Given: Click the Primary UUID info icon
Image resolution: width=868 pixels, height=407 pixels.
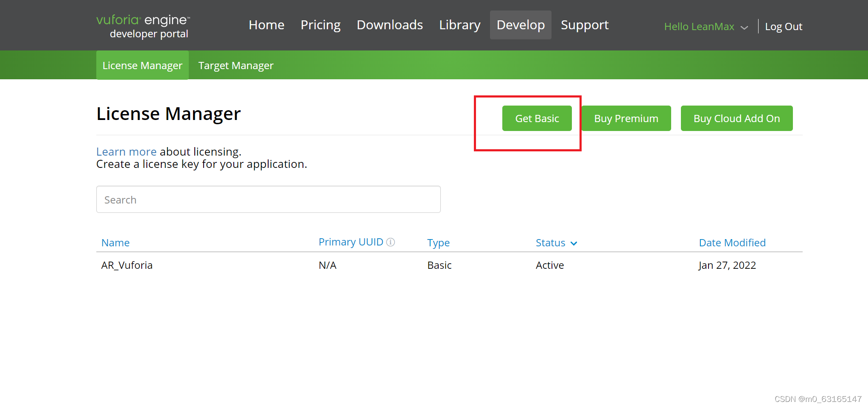Looking at the screenshot, I should point(391,242).
